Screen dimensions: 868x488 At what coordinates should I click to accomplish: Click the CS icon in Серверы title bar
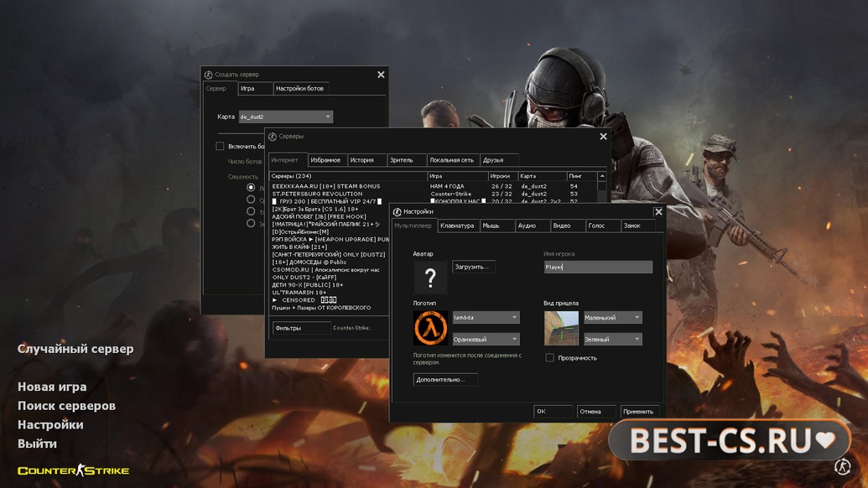(x=273, y=137)
